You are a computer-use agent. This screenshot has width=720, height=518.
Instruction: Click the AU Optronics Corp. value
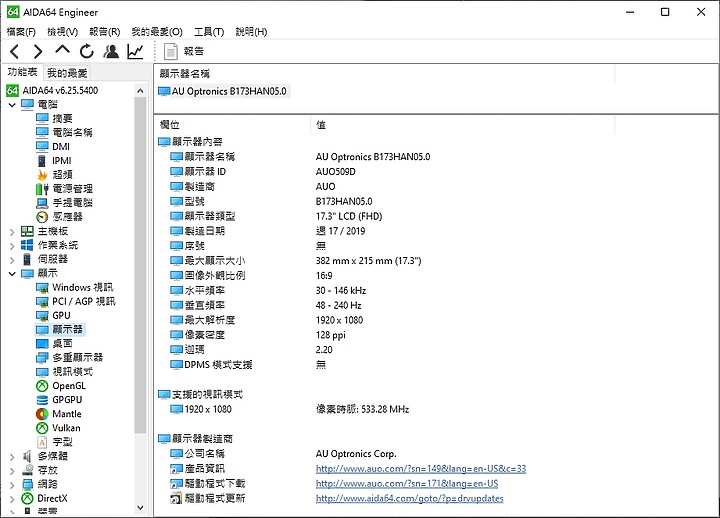356,454
